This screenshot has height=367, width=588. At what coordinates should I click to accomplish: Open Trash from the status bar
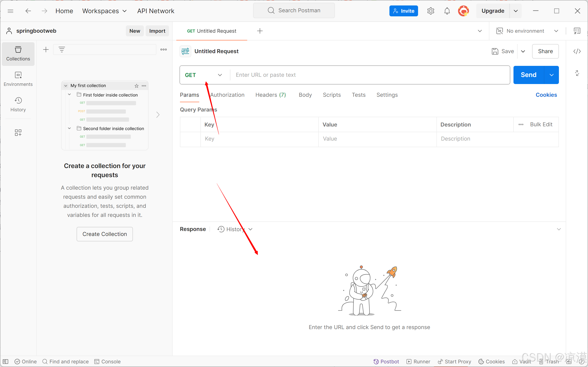tap(549, 361)
